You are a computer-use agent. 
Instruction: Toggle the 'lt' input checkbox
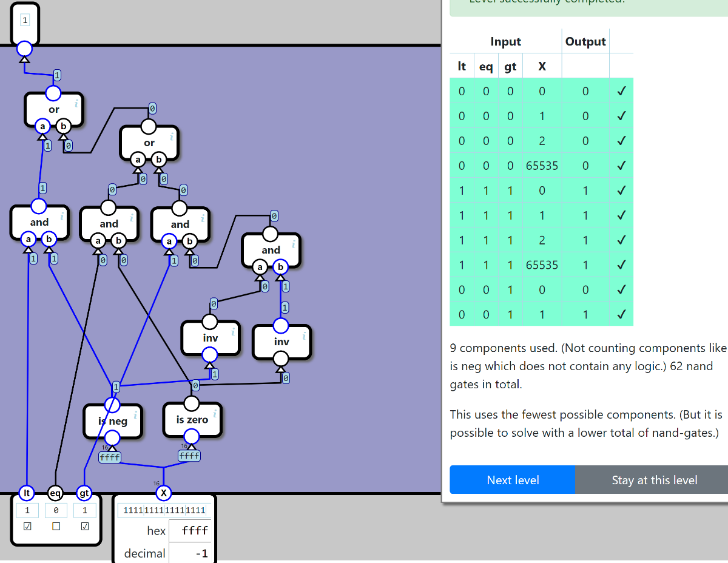(27, 527)
